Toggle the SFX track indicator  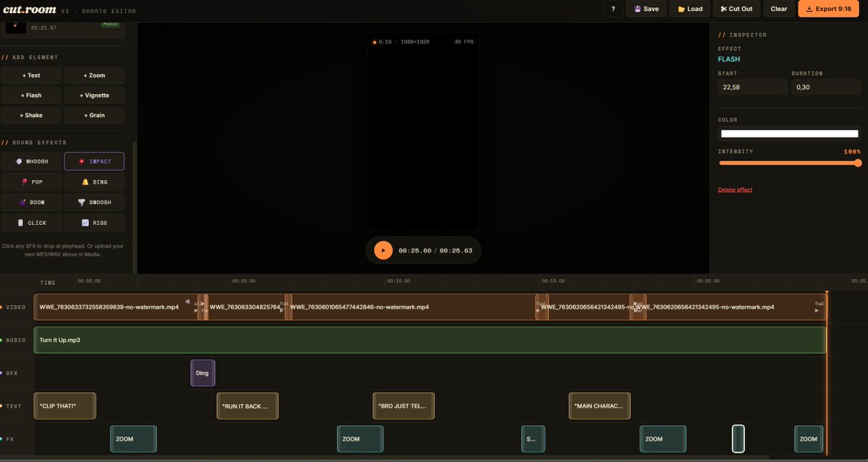(x=7, y=372)
